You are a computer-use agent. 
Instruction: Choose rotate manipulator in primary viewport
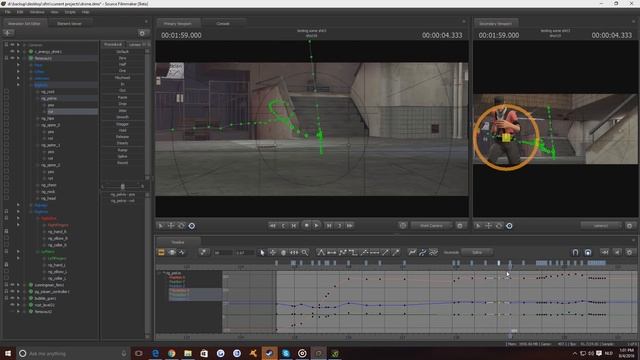pos(181,226)
